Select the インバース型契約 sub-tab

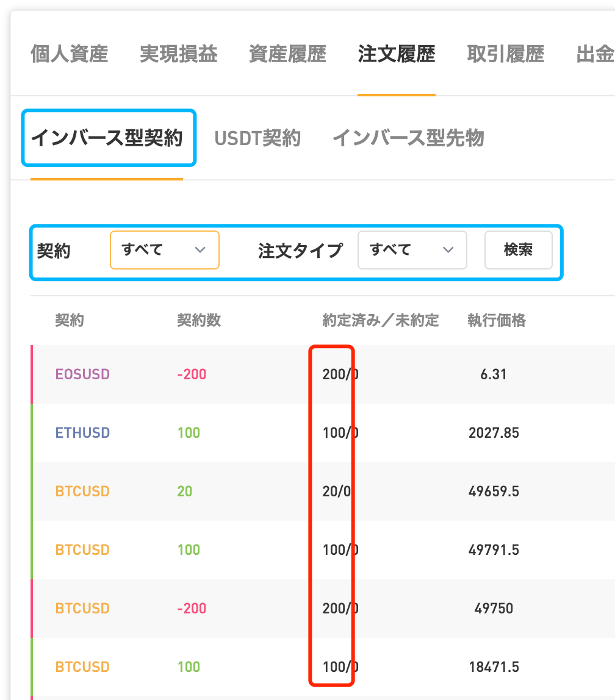(107, 138)
